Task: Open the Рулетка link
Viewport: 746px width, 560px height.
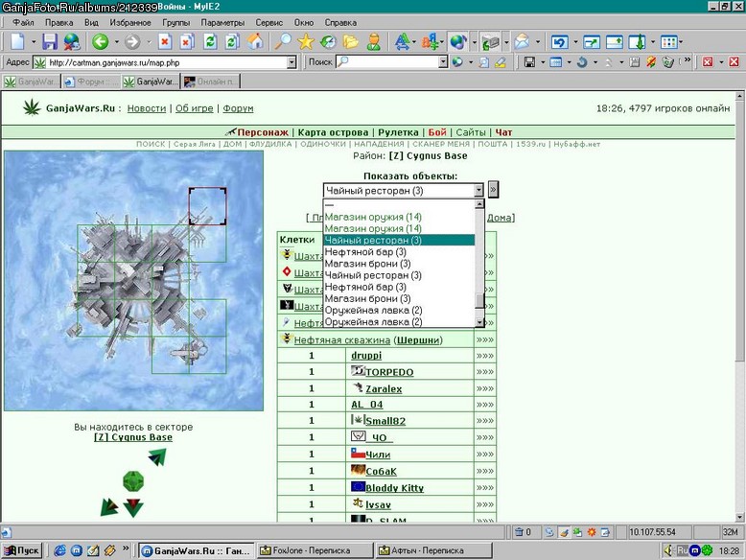Action: (x=398, y=132)
